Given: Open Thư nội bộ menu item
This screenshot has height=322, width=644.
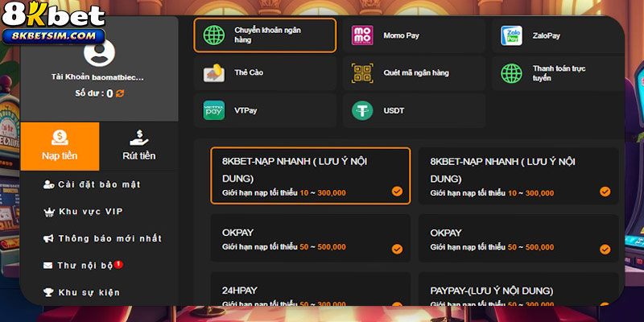Looking at the screenshot, I should 83,266.
